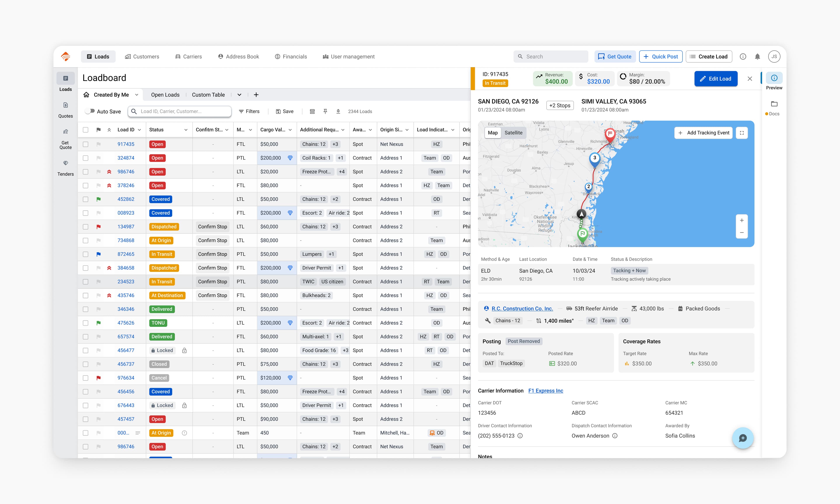The image size is (840, 504).
Task: Open the F1 Express Inc link
Action: coord(546,390)
